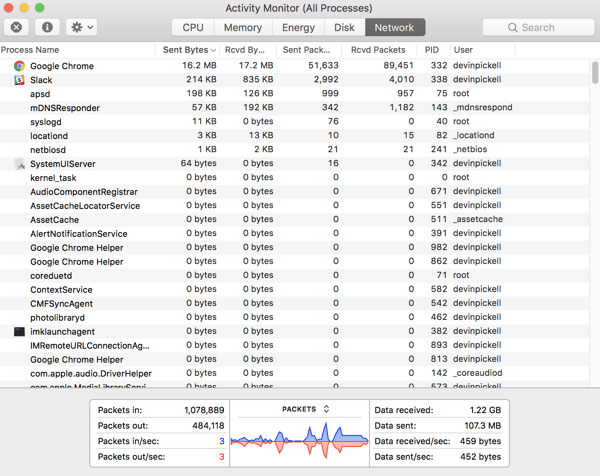Select Google Chrome Helper with PID 813
Screen dimensions: 600x476
[x=77, y=360]
